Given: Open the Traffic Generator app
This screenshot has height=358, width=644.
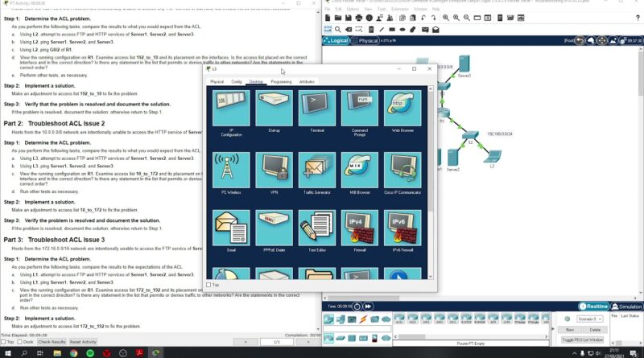Looking at the screenshot, I should pos(316,170).
